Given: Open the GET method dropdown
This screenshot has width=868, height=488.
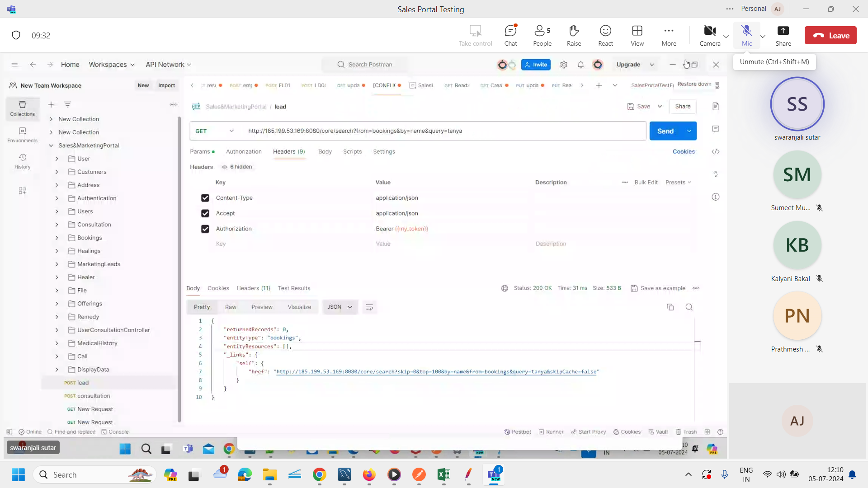Looking at the screenshot, I should [214, 131].
